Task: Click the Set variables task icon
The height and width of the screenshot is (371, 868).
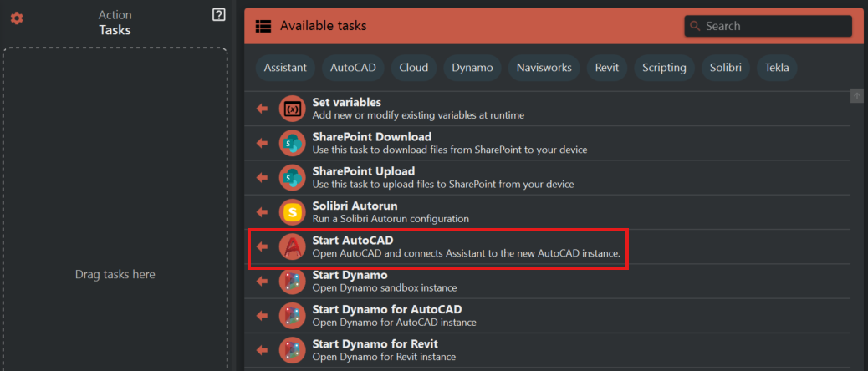Action: (x=293, y=109)
